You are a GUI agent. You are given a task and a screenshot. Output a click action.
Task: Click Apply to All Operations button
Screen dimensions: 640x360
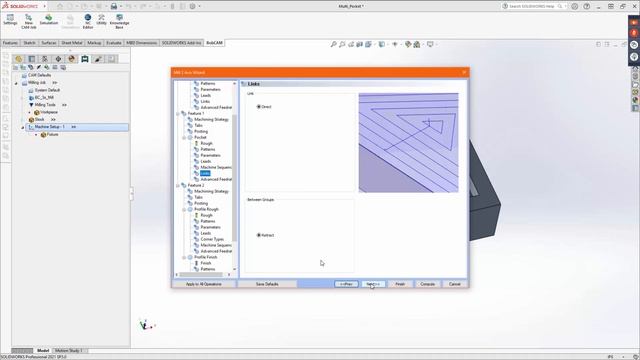[x=204, y=284]
